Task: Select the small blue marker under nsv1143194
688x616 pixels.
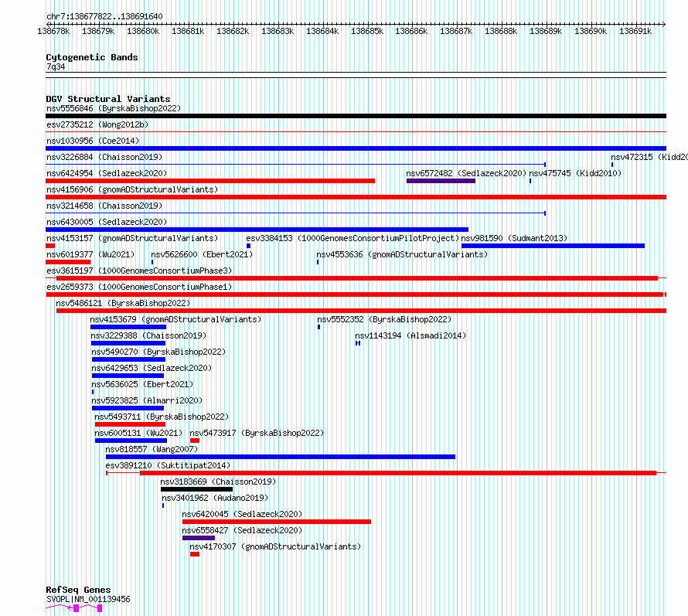Action: 358,343
